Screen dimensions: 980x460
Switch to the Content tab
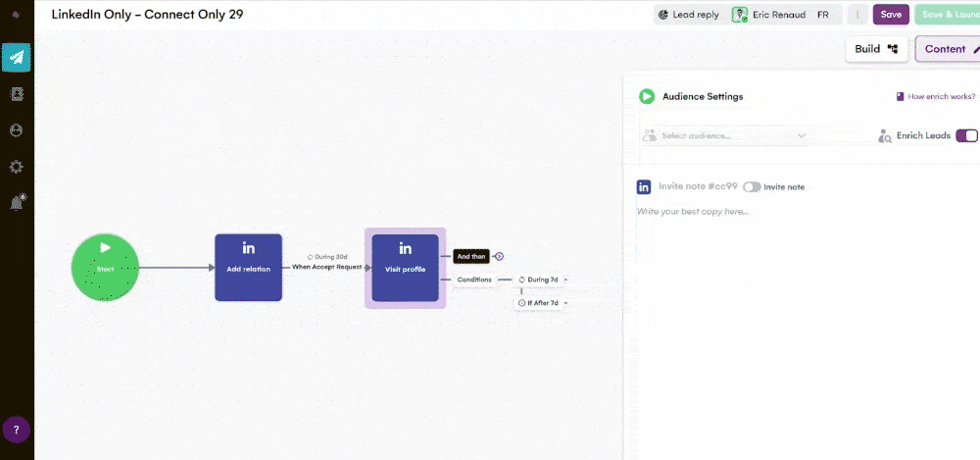[949, 49]
